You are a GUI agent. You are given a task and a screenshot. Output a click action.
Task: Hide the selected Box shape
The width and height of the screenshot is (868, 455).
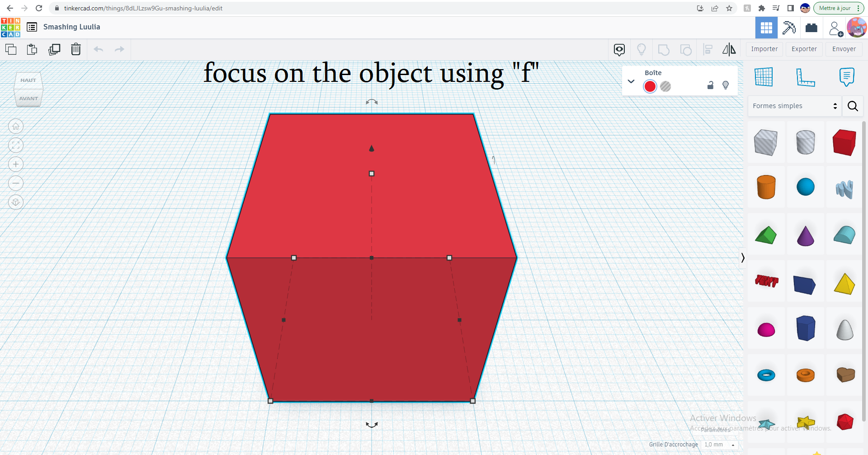click(725, 85)
